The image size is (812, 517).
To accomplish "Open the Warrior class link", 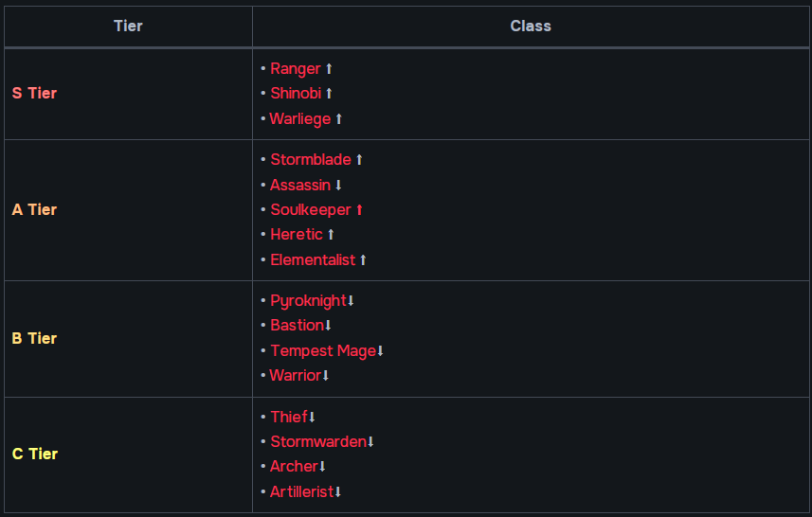I will coord(296,375).
